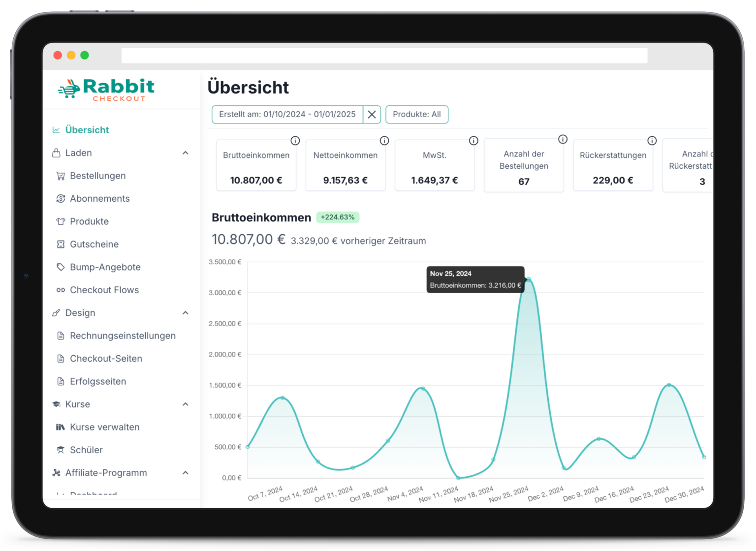The width and height of the screenshot is (756, 551).
Task: Collapse the Laden section
Action: [186, 153]
